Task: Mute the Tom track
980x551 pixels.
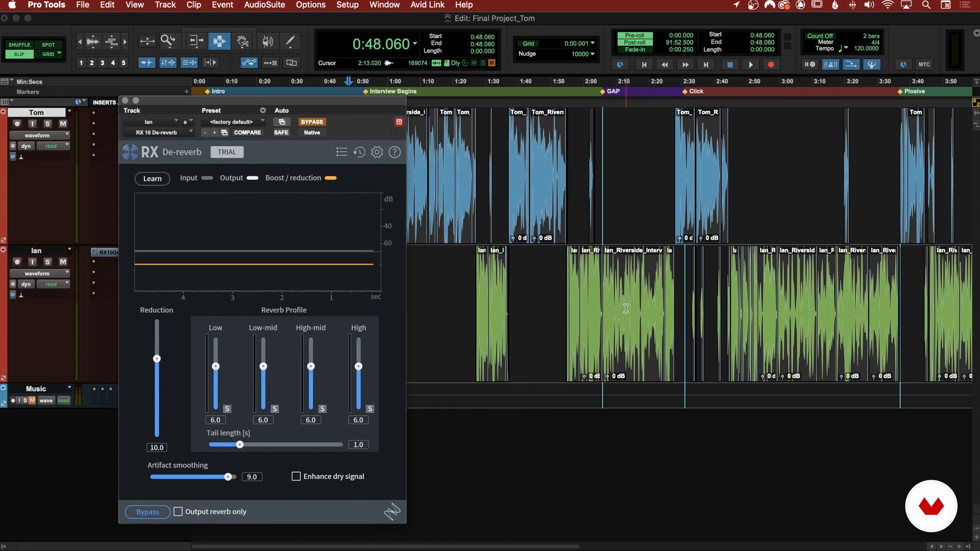Action: tap(63, 123)
